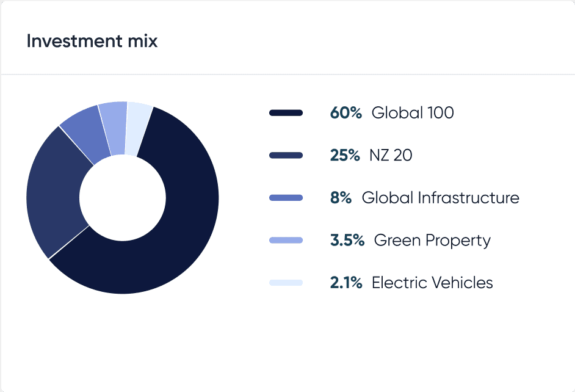Click the NZ 20 legend color swatch
This screenshot has height=392, width=575.
point(286,156)
